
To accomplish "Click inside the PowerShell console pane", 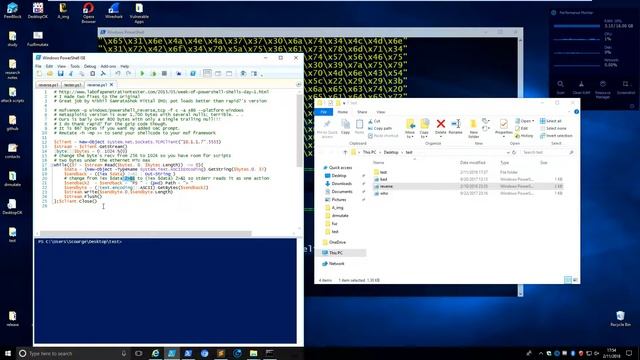I will pyautogui.click(x=165, y=291).
